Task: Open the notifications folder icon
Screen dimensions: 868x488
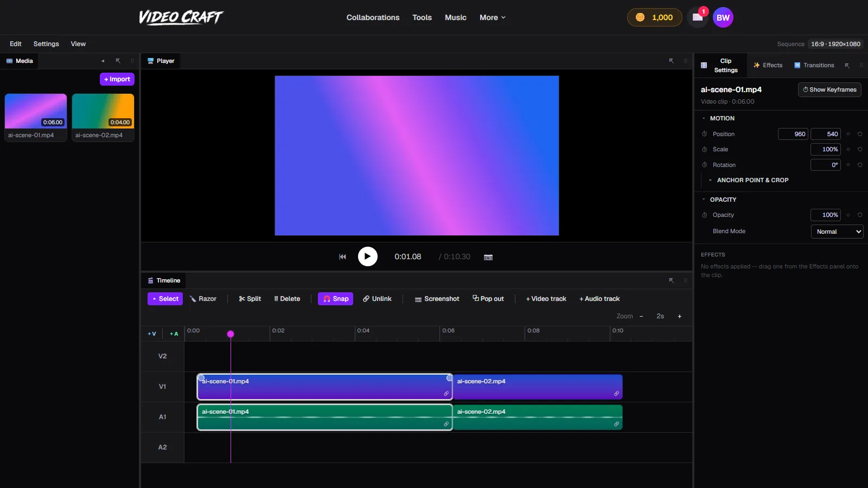Action: coord(698,17)
